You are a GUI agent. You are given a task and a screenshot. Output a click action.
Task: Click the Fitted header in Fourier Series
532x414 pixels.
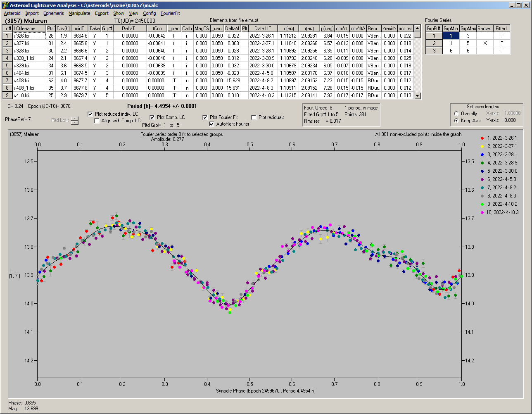click(501, 29)
